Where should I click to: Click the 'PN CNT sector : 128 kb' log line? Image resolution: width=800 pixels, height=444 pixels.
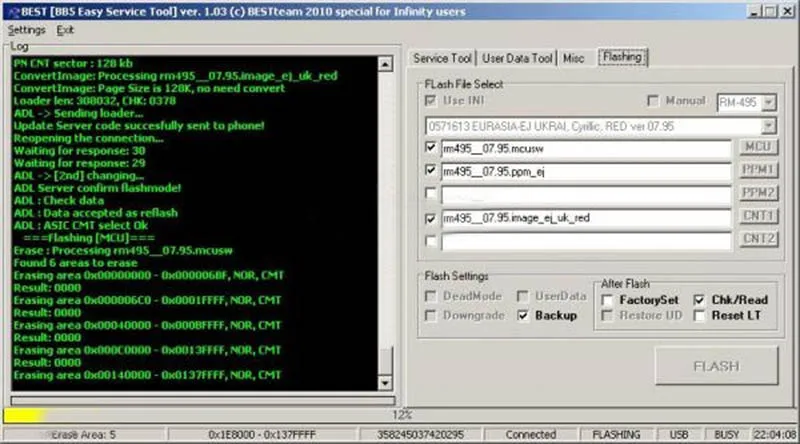[x=73, y=63]
